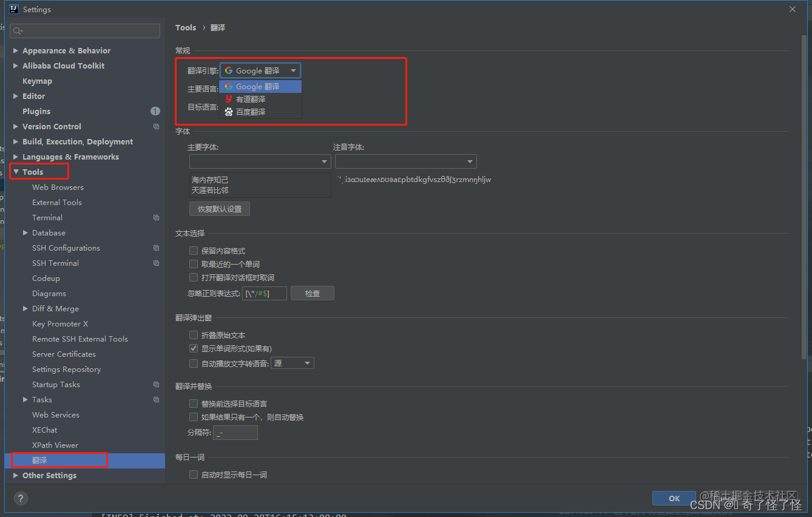Select 有道翻译 in dropdown list
The height and width of the screenshot is (517, 812).
260,99
